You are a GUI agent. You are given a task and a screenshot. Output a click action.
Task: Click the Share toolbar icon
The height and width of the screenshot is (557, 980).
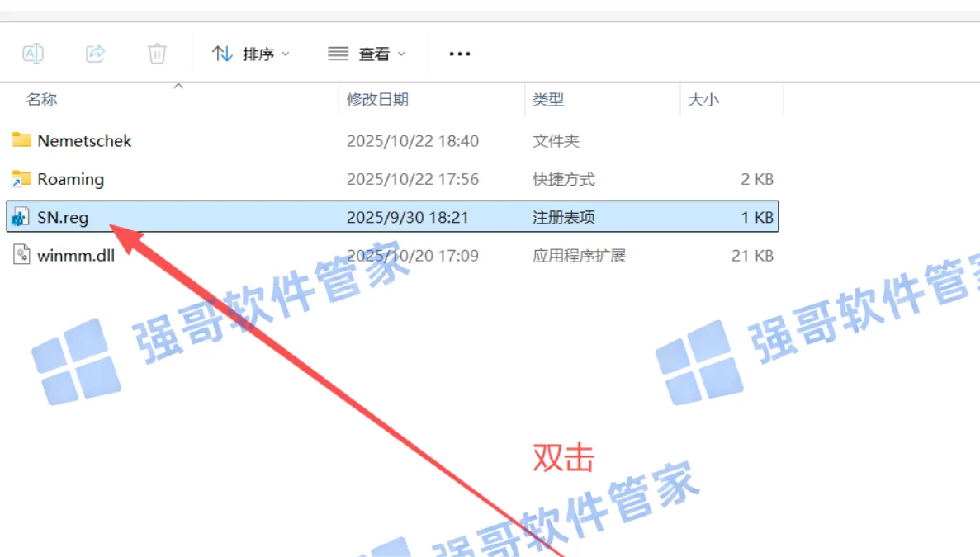pos(95,54)
